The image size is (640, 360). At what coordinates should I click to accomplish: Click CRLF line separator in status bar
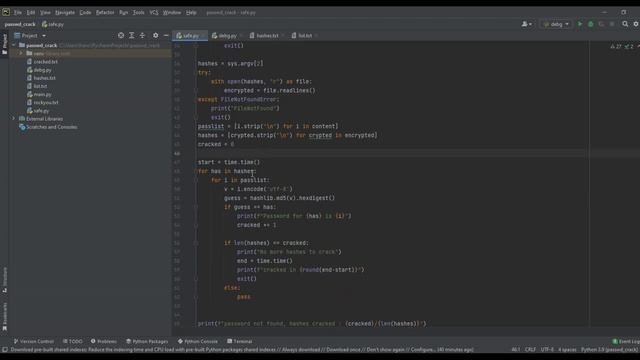click(530, 350)
